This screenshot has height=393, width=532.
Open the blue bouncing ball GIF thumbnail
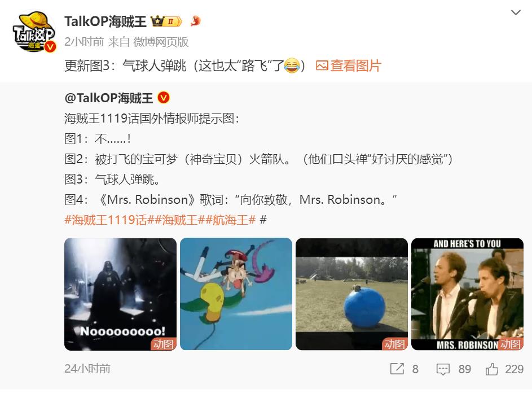tap(352, 294)
